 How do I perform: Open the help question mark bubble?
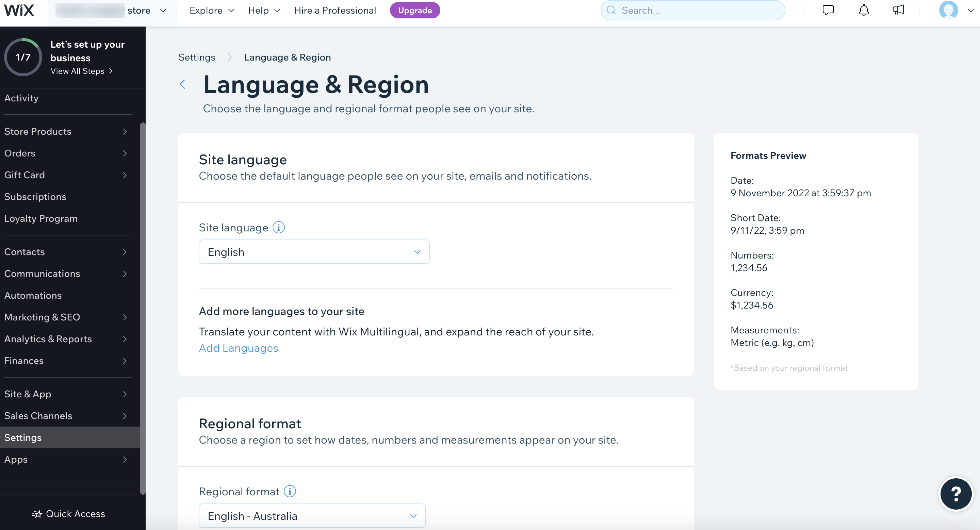pos(955,494)
